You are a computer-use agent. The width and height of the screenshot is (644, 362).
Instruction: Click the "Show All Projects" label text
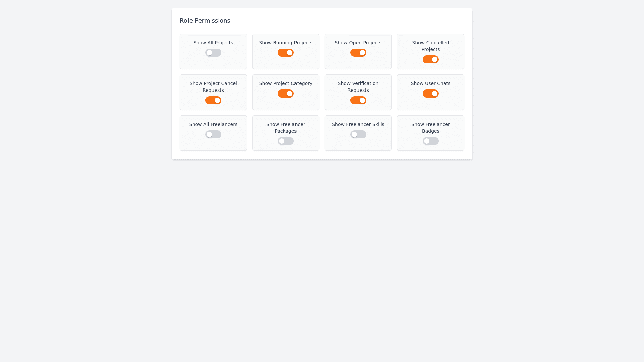[x=213, y=43]
